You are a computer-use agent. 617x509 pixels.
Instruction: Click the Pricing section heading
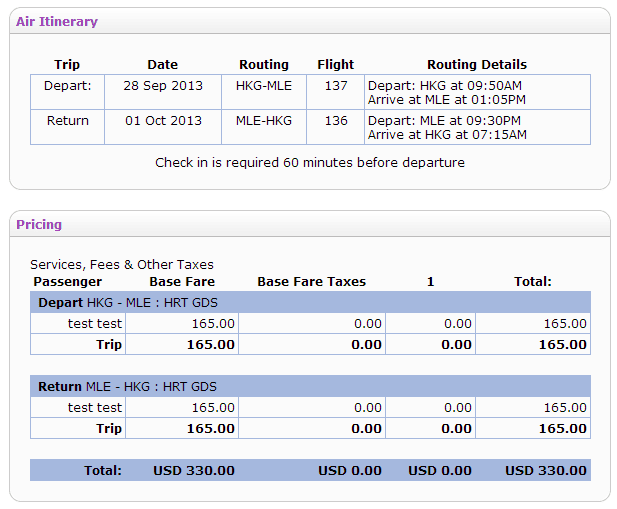click(x=39, y=224)
